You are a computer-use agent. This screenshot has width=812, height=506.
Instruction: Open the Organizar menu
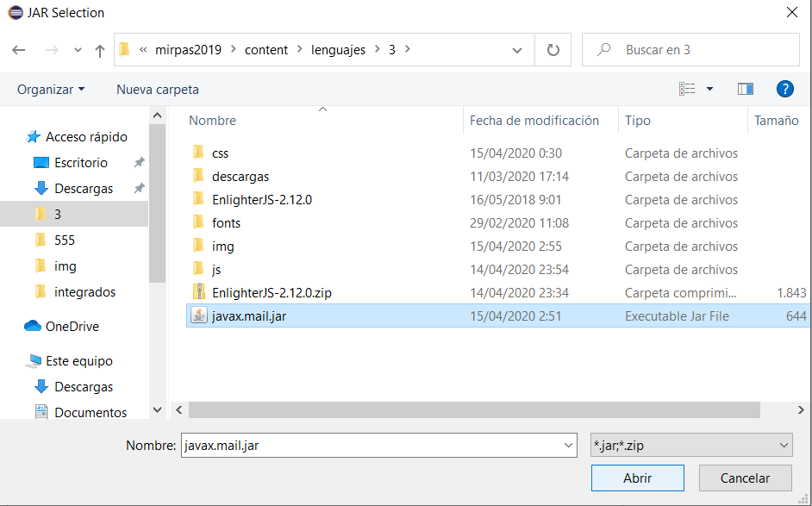point(51,89)
